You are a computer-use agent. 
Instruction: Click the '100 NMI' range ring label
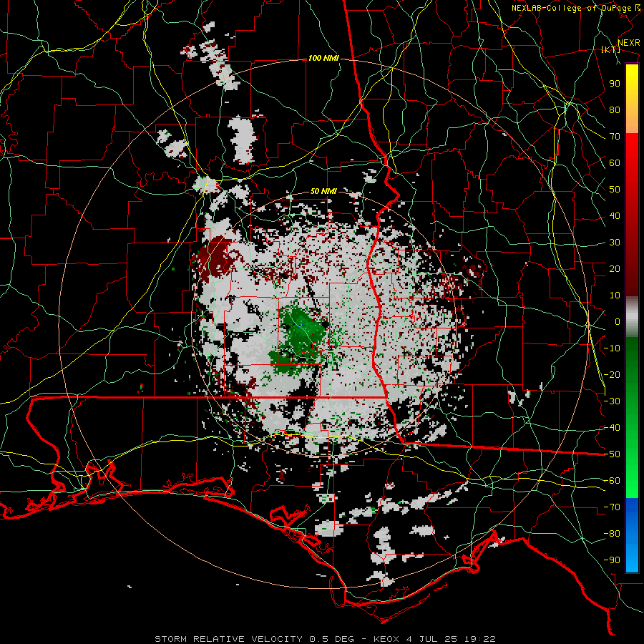[323, 59]
